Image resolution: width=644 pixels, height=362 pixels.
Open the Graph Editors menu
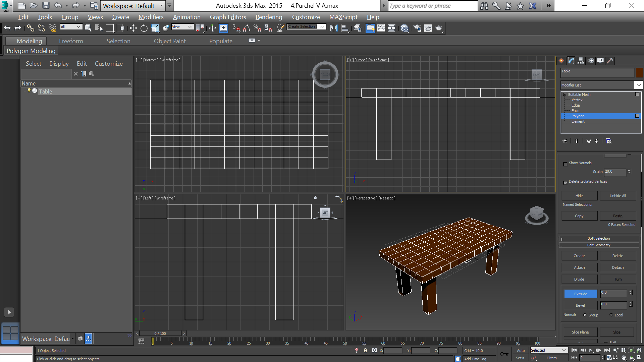[228, 17]
